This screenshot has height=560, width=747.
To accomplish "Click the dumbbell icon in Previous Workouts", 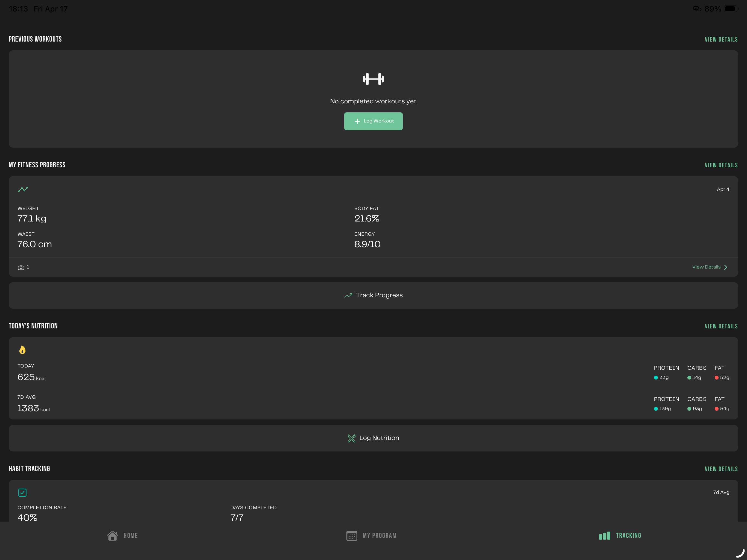I will click(373, 79).
